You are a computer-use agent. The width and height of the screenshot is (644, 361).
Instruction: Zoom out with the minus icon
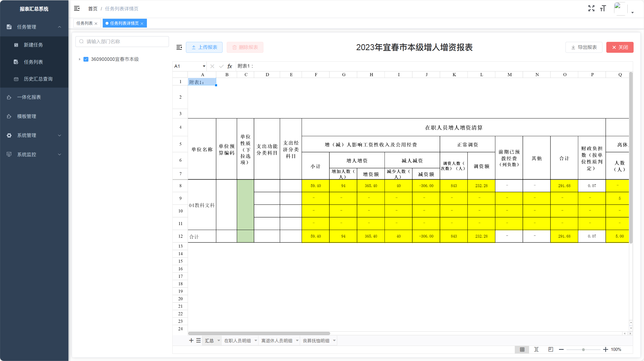click(561, 350)
